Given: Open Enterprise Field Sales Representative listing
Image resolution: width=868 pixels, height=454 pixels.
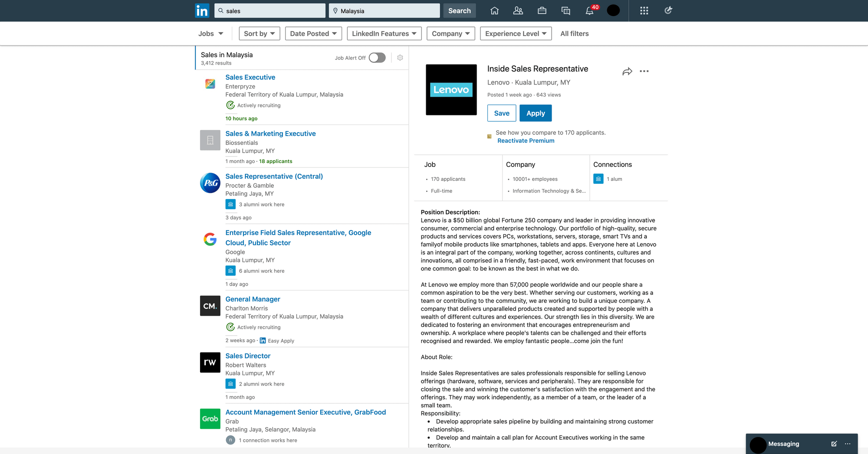Looking at the screenshot, I should [298, 238].
